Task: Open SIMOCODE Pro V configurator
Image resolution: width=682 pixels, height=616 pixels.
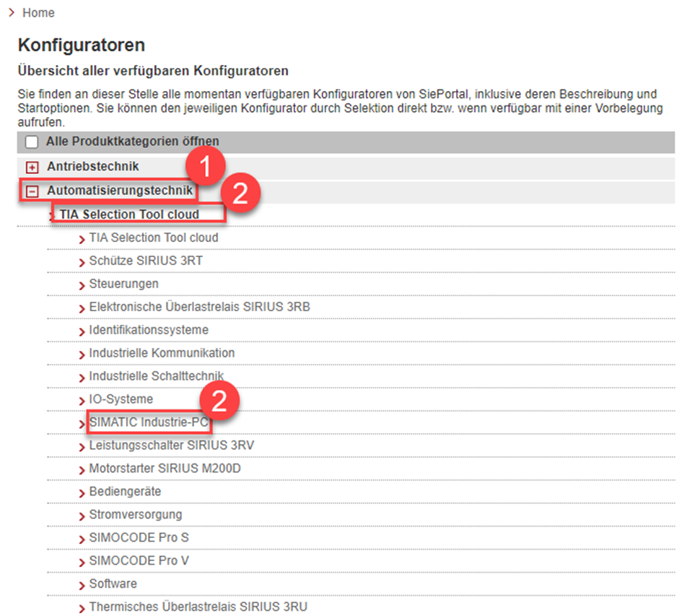Action: [x=139, y=560]
